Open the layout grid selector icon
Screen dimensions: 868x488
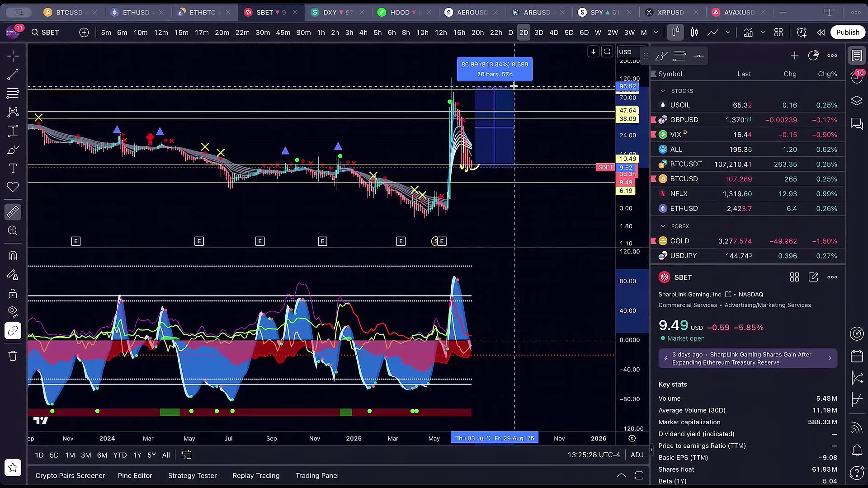(x=778, y=32)
